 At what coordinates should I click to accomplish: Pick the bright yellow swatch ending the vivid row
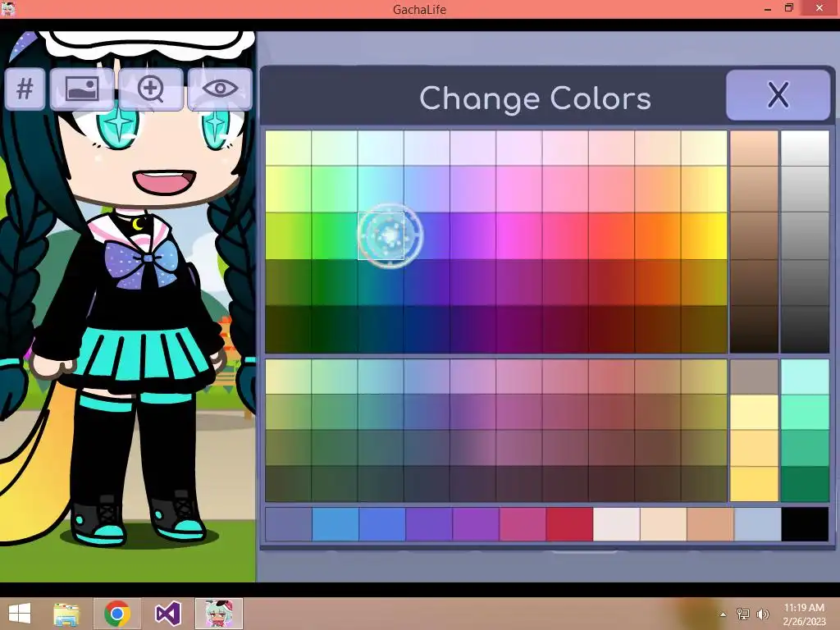703,235
